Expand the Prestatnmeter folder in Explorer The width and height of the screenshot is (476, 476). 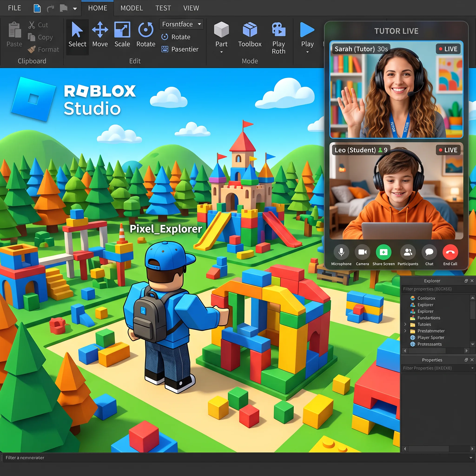405,331
